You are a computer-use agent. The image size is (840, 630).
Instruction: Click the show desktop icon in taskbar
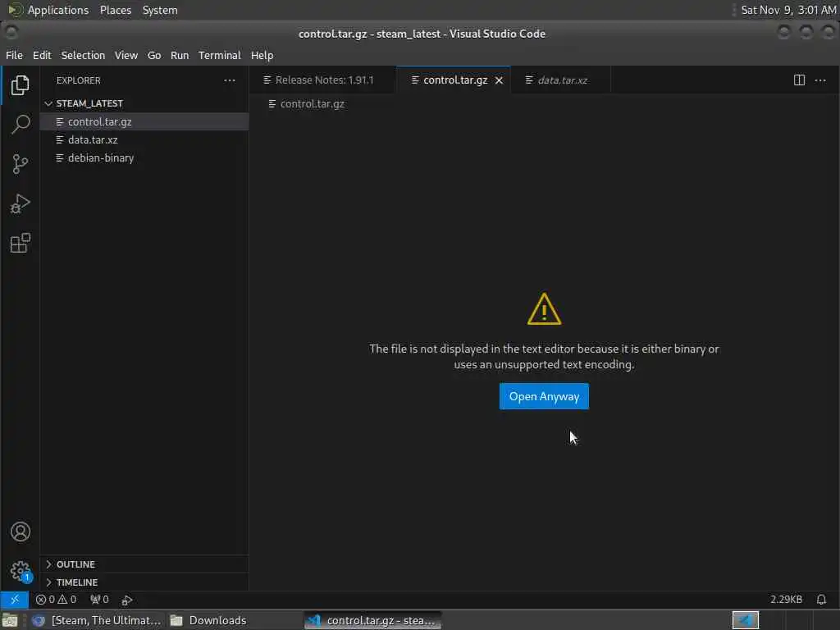10,620
